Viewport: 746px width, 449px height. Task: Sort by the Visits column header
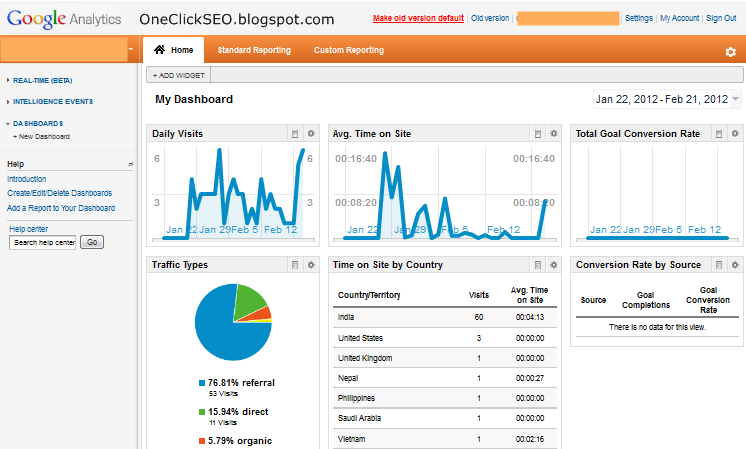point(479,295)
